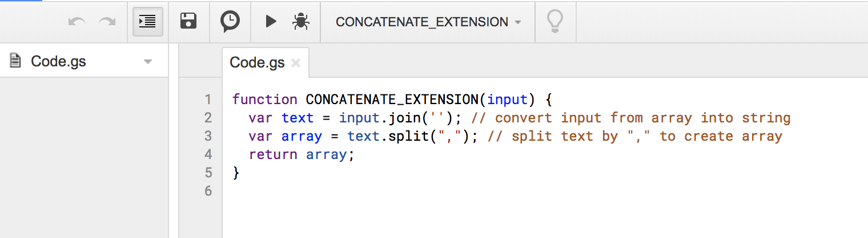Viewport: 868px width, 238px height.
Task: Click the Code.gs file icon in sidebar
Action: 16,61
